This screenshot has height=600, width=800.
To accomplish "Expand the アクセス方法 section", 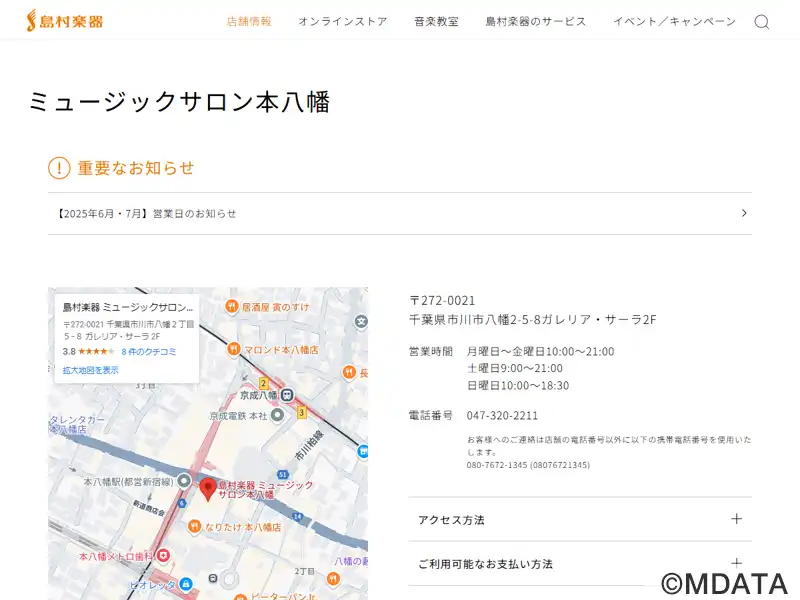I will tap(580, 519).
